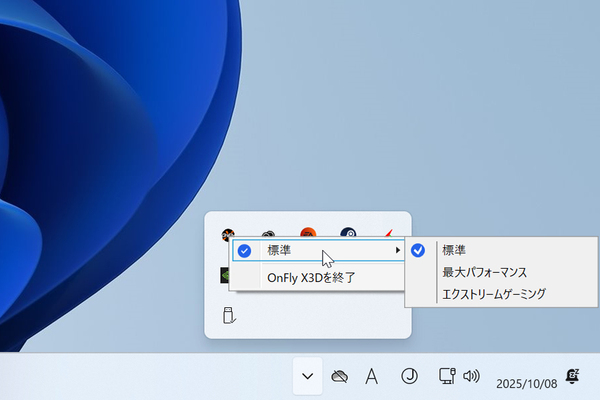
Task: Open the speaker volume icon
Action: point(472,377)
